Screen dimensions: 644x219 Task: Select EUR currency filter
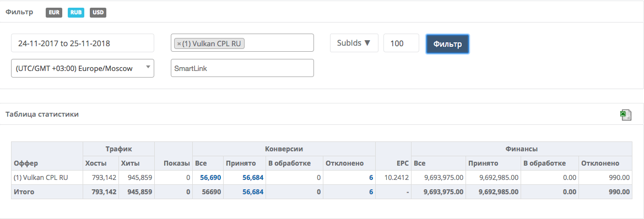click(54, 12)
